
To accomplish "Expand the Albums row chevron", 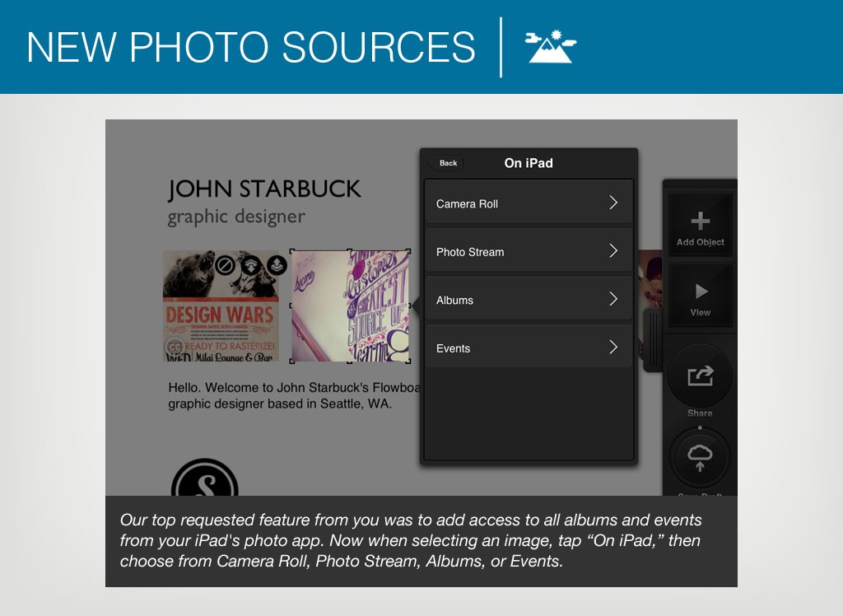I will click(x=612, y=300).
